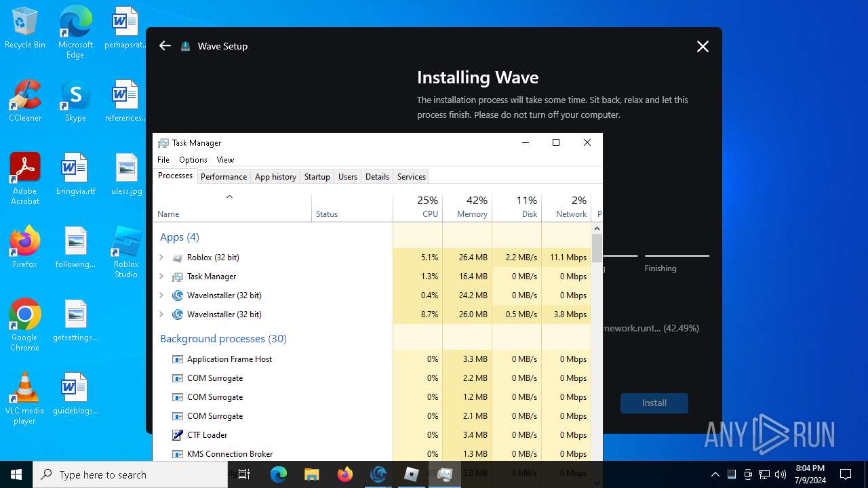Open Skype desktop shortcut
This screenshot has height=488, width=868.
coord(75,101)
